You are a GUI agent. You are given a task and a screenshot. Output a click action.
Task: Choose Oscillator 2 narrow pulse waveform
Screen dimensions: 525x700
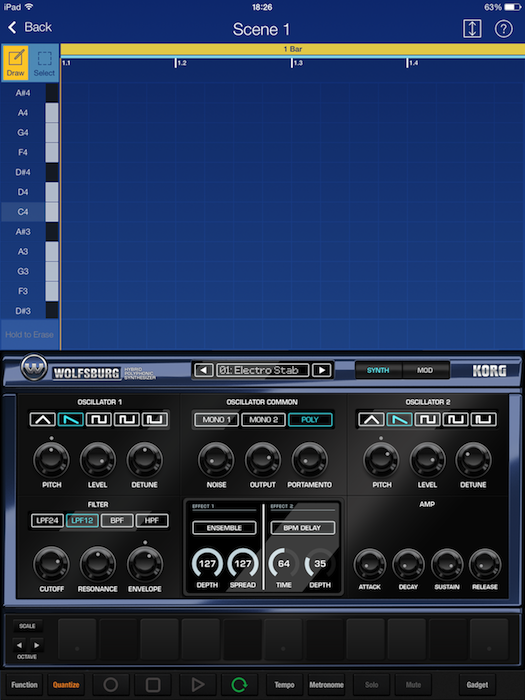pos(483,419)
